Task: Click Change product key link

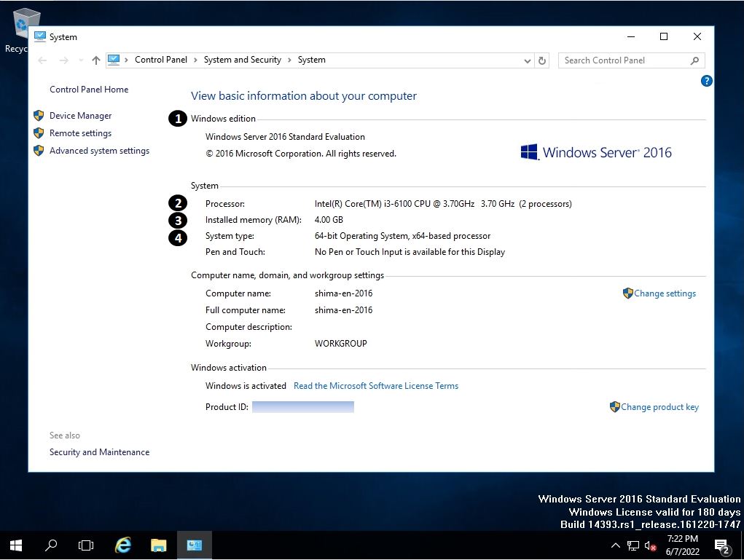Action: [659, 407]
